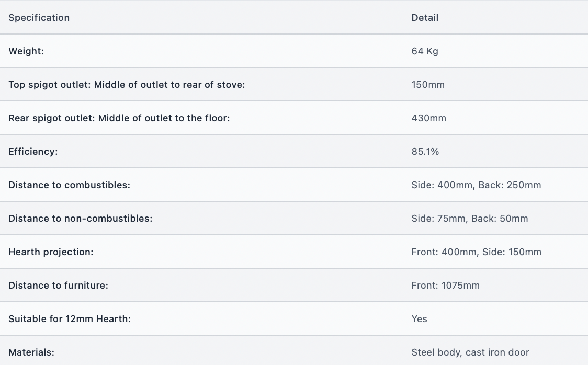This screenshot has width=588, height=365.
Task: Click the 'Front: 1075mm' value
Action: tap(446, 286)
